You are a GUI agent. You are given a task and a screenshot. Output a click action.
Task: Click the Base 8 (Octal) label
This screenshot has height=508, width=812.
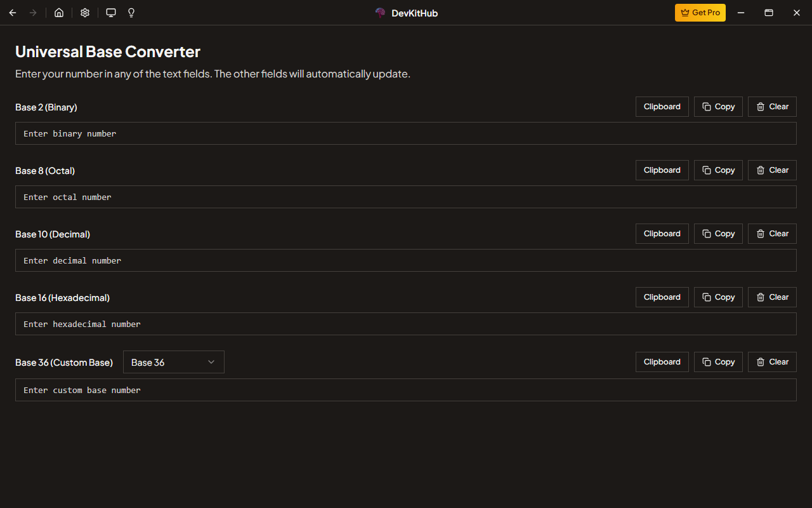point(45,171)
